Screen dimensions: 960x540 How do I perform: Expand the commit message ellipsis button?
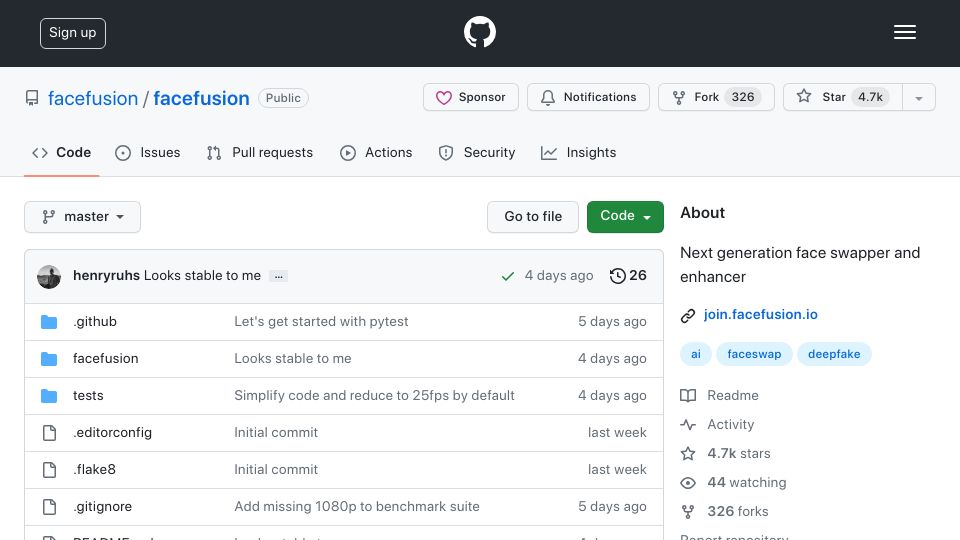click(x=279, y=277)
